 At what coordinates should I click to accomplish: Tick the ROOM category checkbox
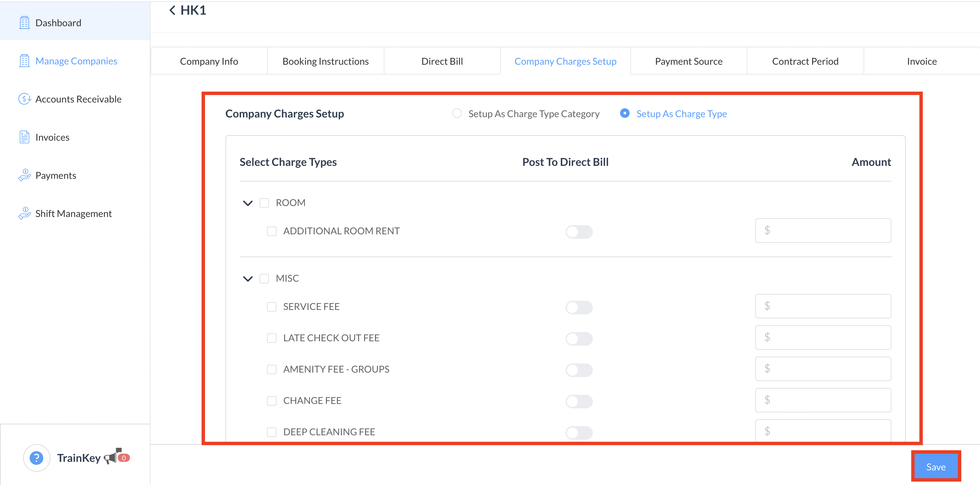tap(264, 203)
